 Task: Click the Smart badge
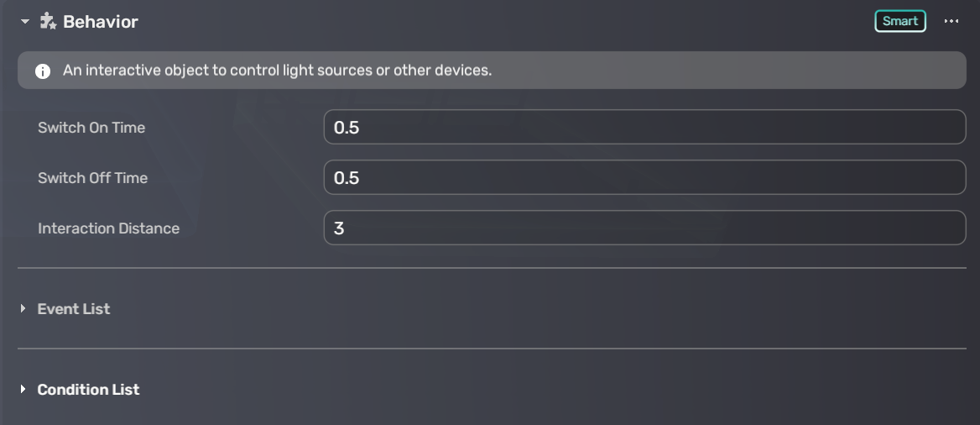click(x=899, y=21)
